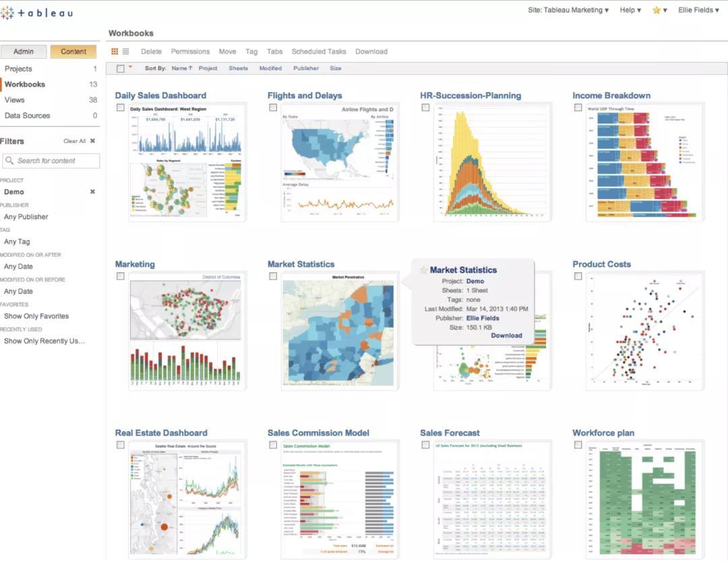Tick the Marketing workbook checkbox
Screen dimensions: 728x561
tap(120, 276)
